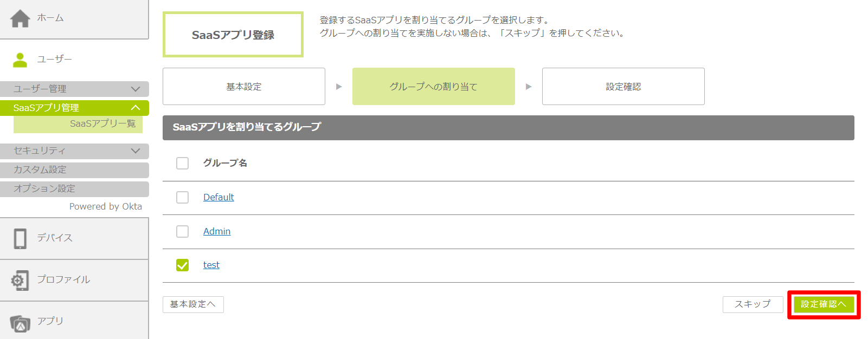Screen dimensions: 868x339
Task: Click the 基本設定 wizard step box
Action: pyautogui.click(x=244, y=87)
